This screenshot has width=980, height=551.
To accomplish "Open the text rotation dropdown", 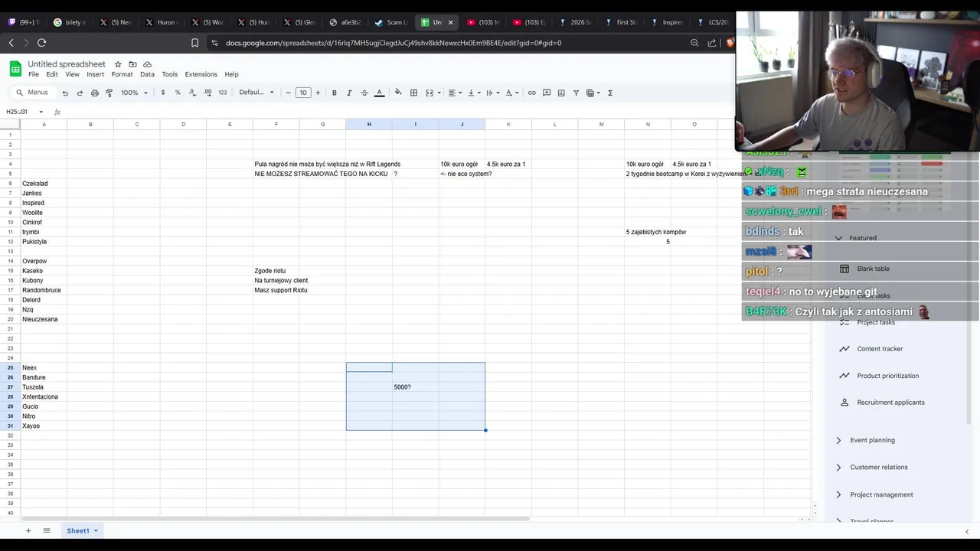I will [511, 93].
